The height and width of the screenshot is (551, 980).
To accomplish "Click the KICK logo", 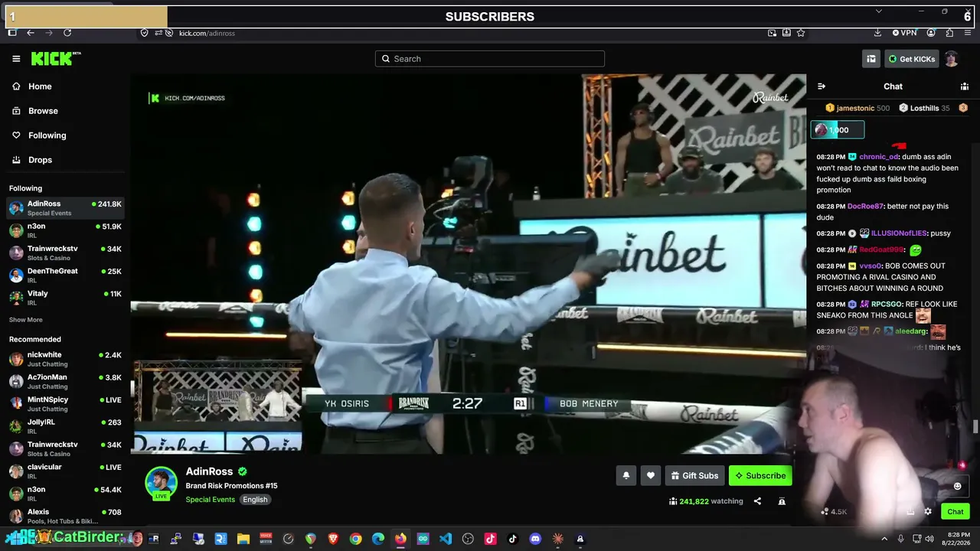I will click(55, 58).
